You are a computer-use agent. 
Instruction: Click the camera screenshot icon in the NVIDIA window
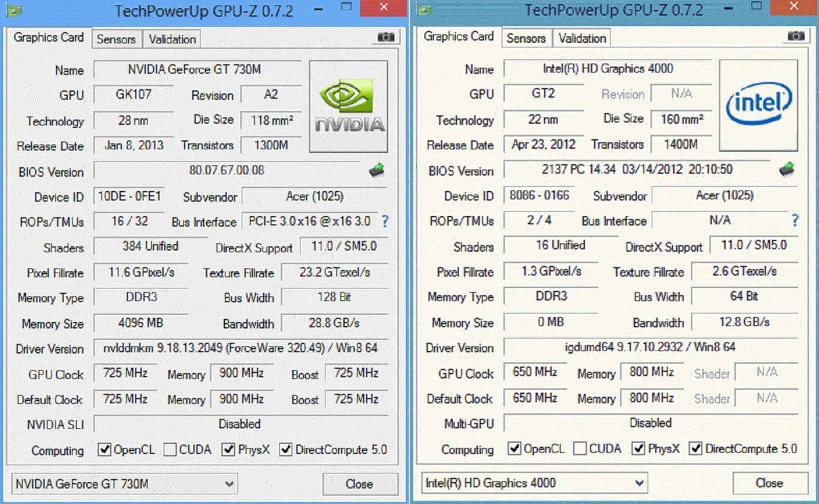[386, 37]
